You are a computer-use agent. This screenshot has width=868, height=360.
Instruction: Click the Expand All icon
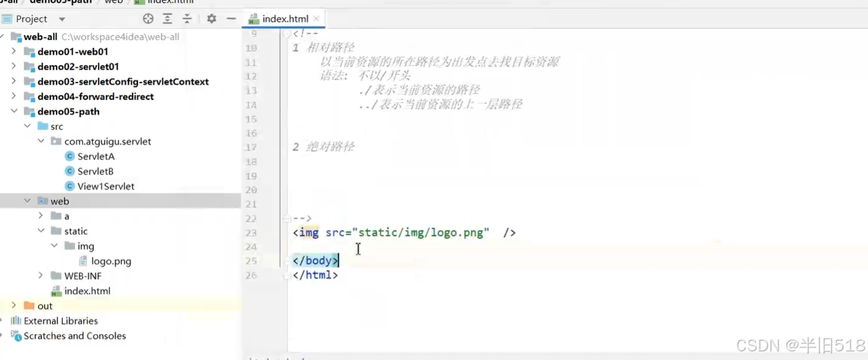tap(167, 19)
